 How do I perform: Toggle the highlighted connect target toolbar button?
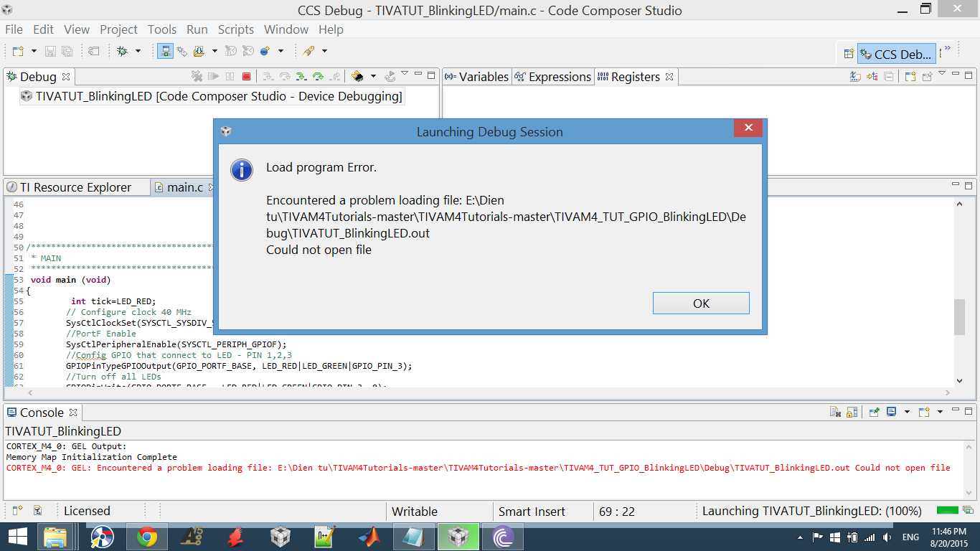point(165,51)
